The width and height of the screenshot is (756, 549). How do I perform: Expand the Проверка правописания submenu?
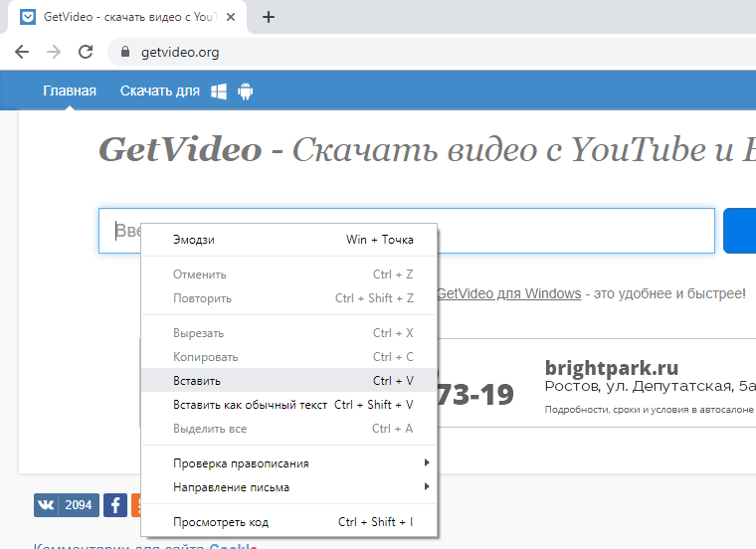pyautogui.click(x=289, y=463)
